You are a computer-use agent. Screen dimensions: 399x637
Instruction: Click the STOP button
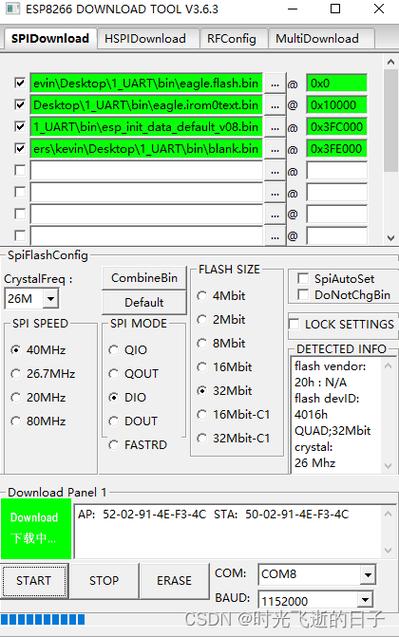point(104,581)
